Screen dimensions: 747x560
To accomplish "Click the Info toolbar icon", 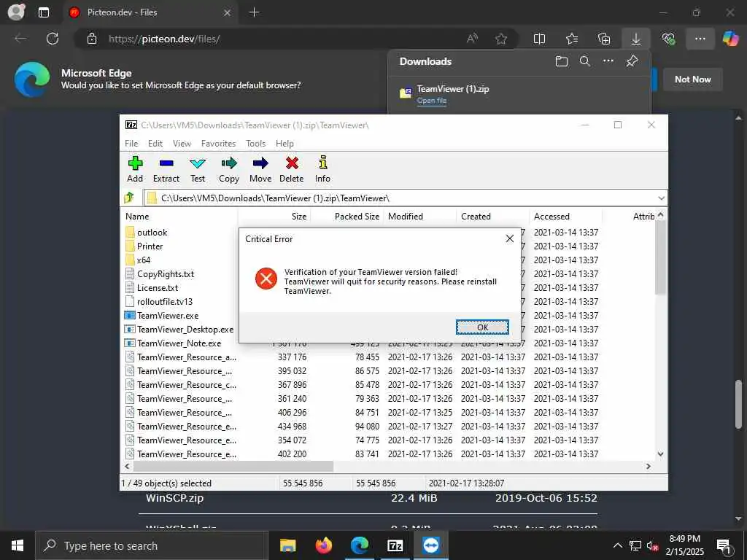I will 322,169.
